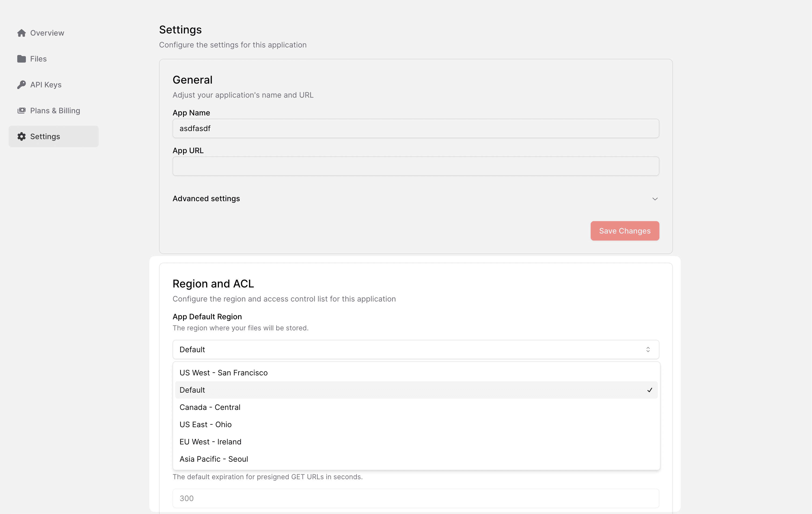Screen dimensions: 812x514
Task: Choose Asia Pacific - Seoul region
Action: pyautogui.click(x=214, y=459)
